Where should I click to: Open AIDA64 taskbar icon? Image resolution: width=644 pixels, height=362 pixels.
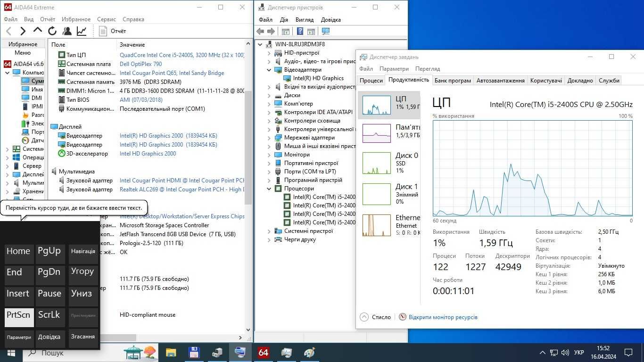(x=263, y=352)
